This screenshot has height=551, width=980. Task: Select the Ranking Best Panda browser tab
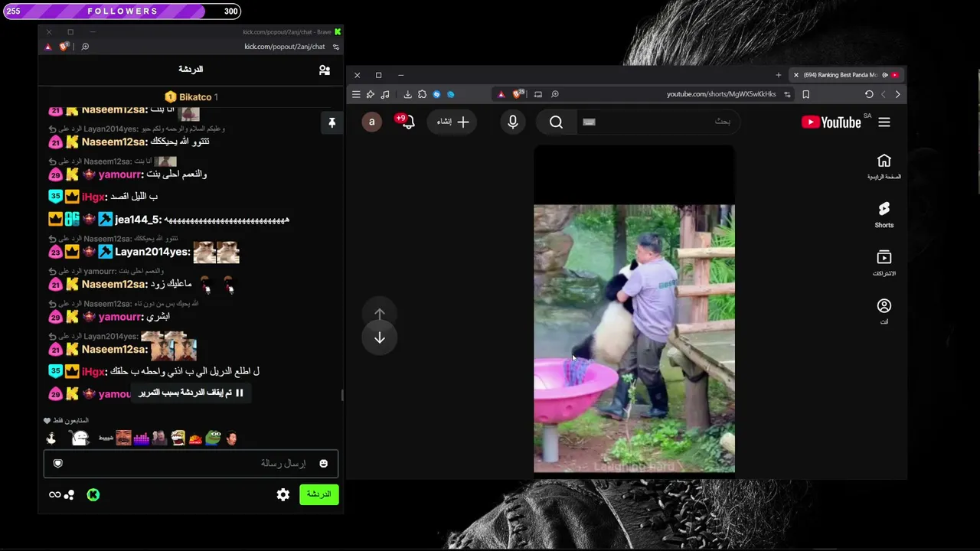coord(847,75)
